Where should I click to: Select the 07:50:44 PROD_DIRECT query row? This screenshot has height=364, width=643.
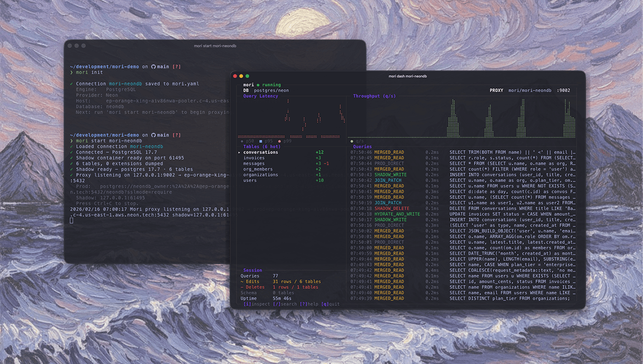pyautogui.click(x=463, y=163)
